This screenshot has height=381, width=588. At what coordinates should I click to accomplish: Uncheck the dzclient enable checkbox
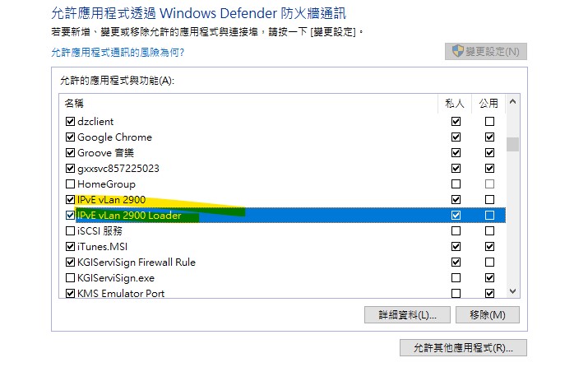pos(70,122)
